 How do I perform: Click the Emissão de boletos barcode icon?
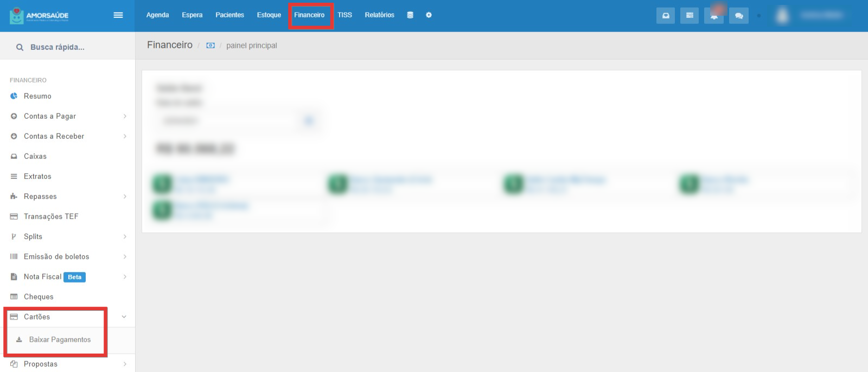tap(14, 256)
